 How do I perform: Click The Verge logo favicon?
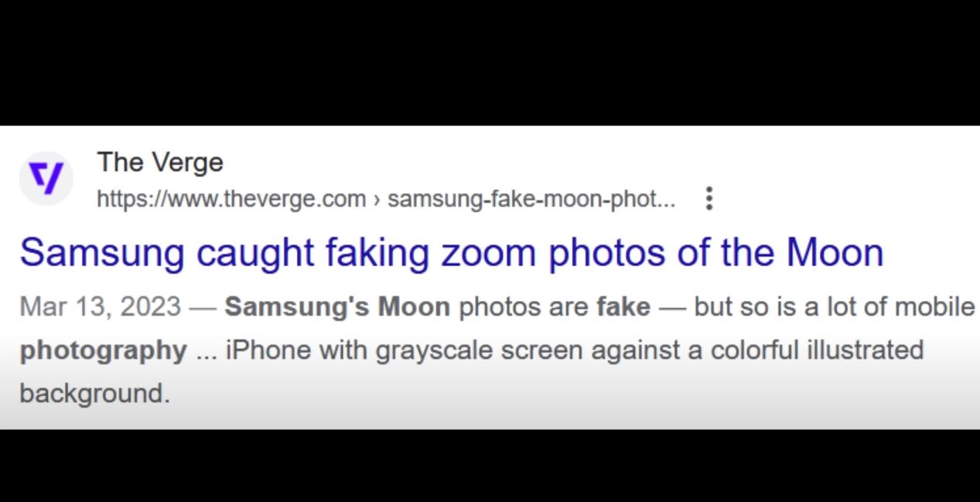(46, 179)
